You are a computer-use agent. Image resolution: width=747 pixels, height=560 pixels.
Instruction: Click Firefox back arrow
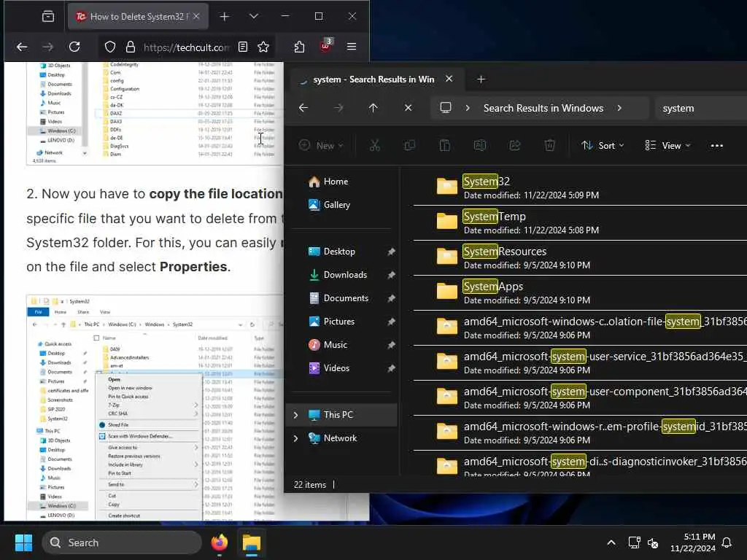[x=22, y=47]
